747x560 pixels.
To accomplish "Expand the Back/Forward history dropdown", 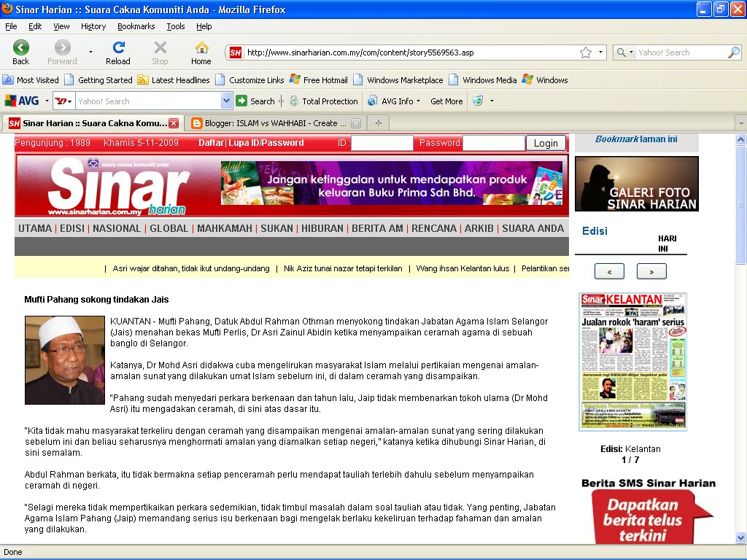I will 90,52.
